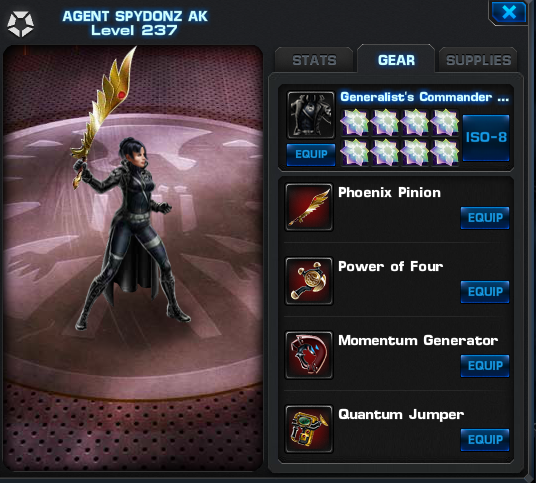Select the Momentum Generator gear icon
Viewport: 536px width, 483px height.
(x=309, y=355)
